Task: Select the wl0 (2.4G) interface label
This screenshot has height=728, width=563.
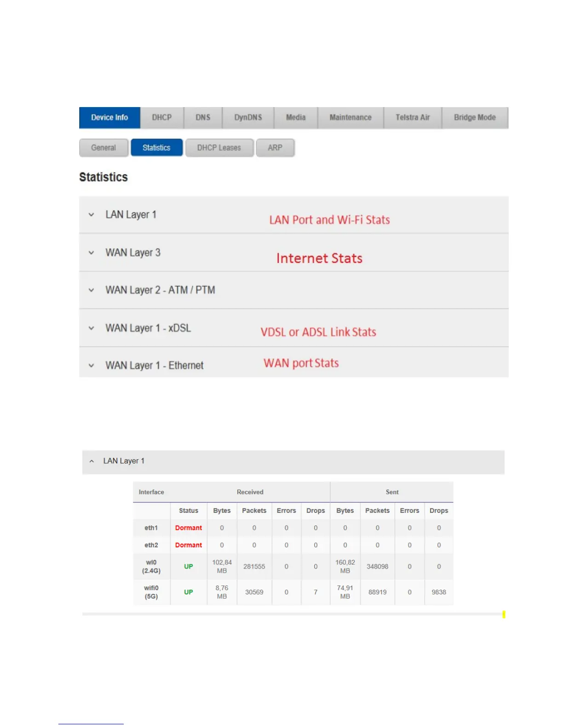Action: pyautogui.click(x=151, y=567)
